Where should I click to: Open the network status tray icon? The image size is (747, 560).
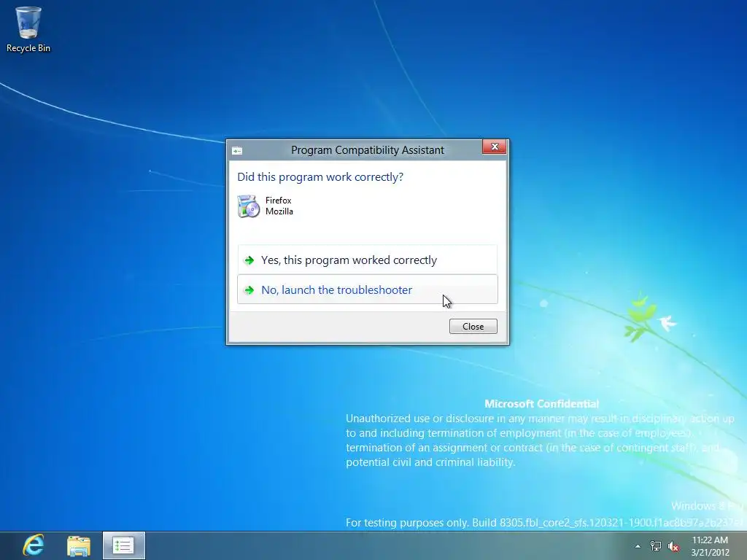656,546
